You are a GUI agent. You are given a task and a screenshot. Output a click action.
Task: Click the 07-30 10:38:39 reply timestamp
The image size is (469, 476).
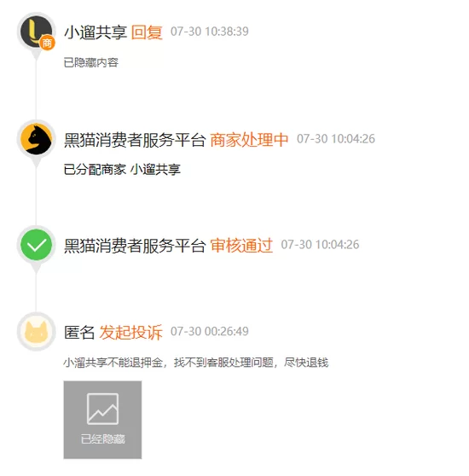pyautogui.click(x=210, y=32)
